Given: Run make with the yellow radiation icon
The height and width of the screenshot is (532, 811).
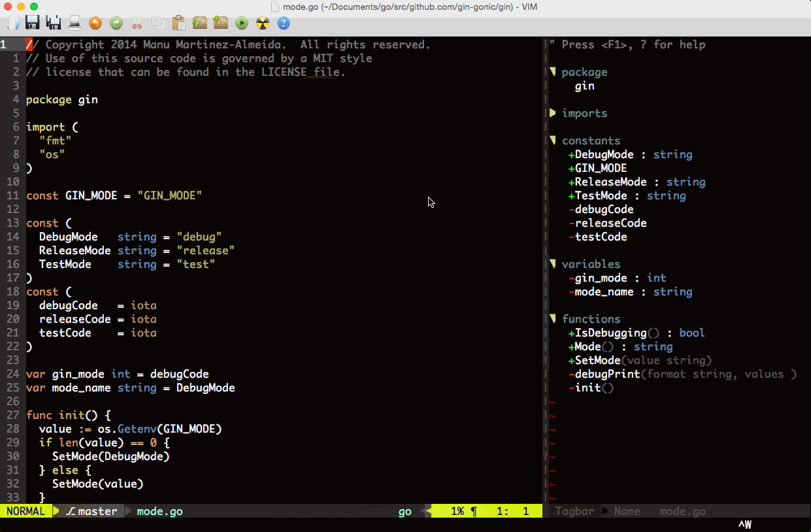Looking at the screenshot, I should coord(263,24).
